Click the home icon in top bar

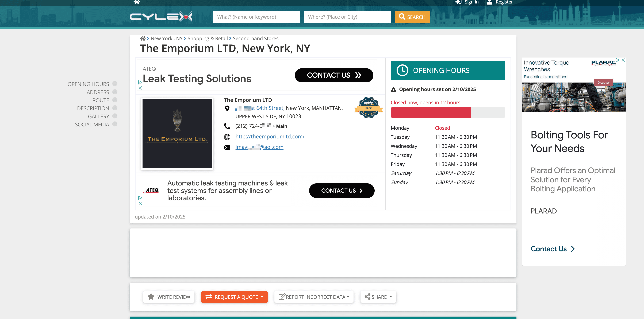point(137,2)
